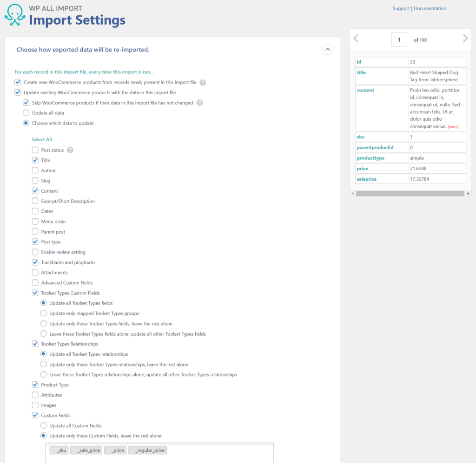Select Update all data radio button
476x463 pixels.
click(x=26, y=113)
